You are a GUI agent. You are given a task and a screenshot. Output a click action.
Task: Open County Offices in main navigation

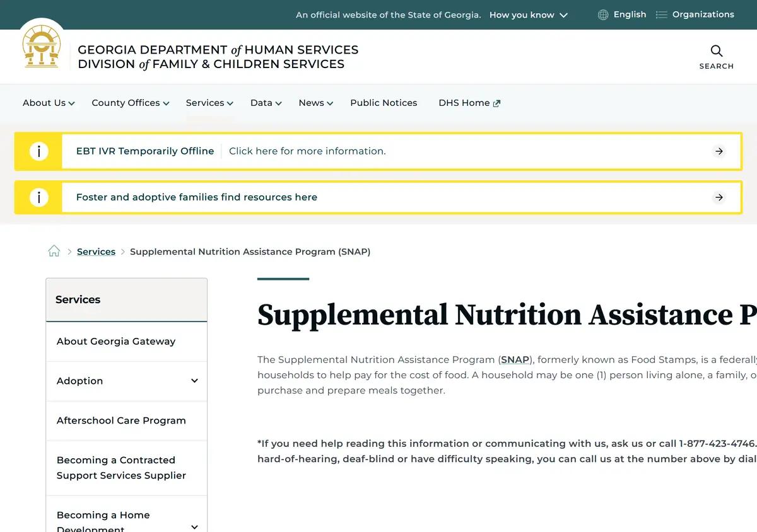pyautogui.click(x=126, y=103)
